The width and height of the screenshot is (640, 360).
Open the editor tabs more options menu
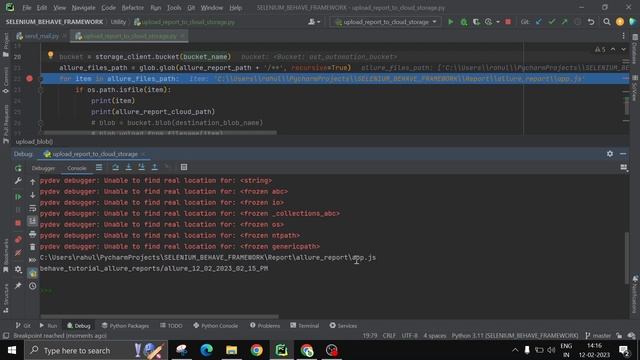pyautogui.click(x=623, y=36)
